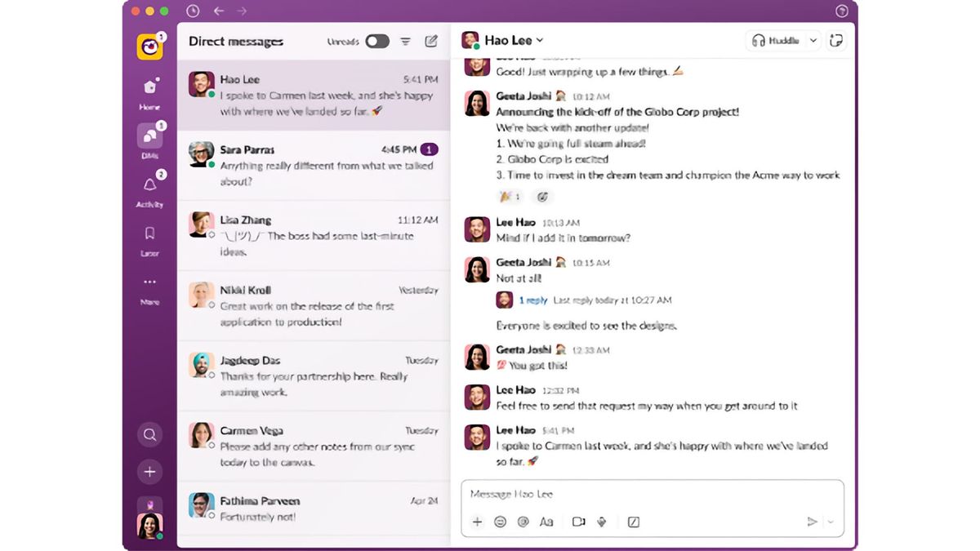
Task: Switch to the DMs tab in the sidebar
Action: tap(149, 136)
